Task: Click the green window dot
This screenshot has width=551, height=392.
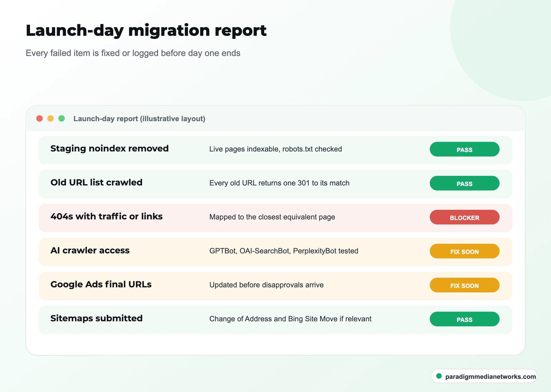Action: point(62,118)
